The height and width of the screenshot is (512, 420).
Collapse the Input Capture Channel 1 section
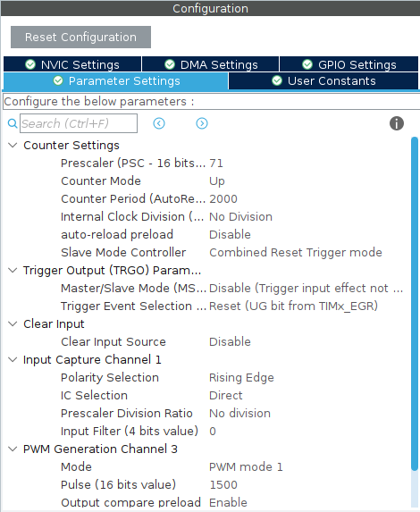(x=13, y=359)
